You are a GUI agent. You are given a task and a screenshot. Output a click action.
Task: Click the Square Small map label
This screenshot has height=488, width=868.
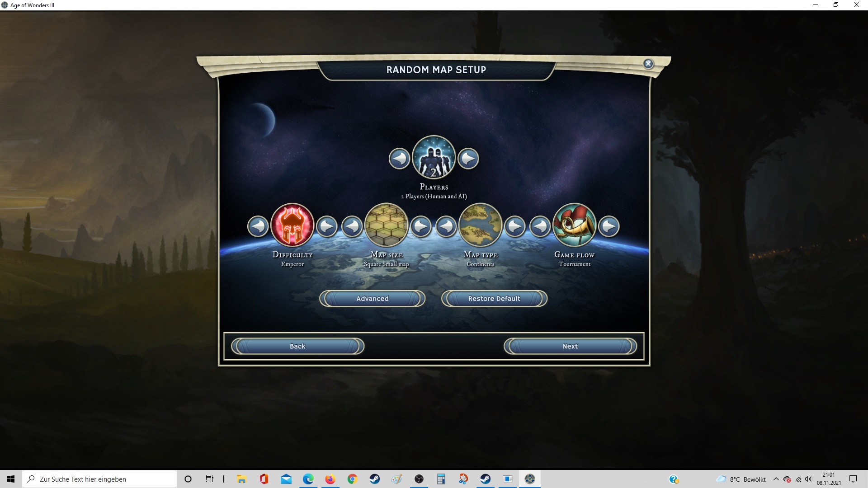click(387, 264)
